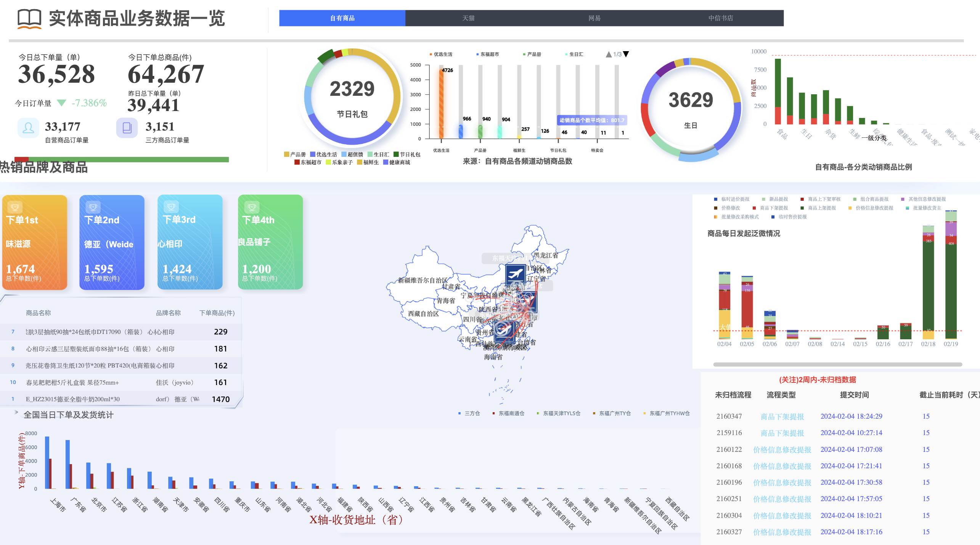This screenshot has height=545, width=980.
Task: Open 价格信息修改提报 link for flow 2160327
Action: tap(782, 532)
